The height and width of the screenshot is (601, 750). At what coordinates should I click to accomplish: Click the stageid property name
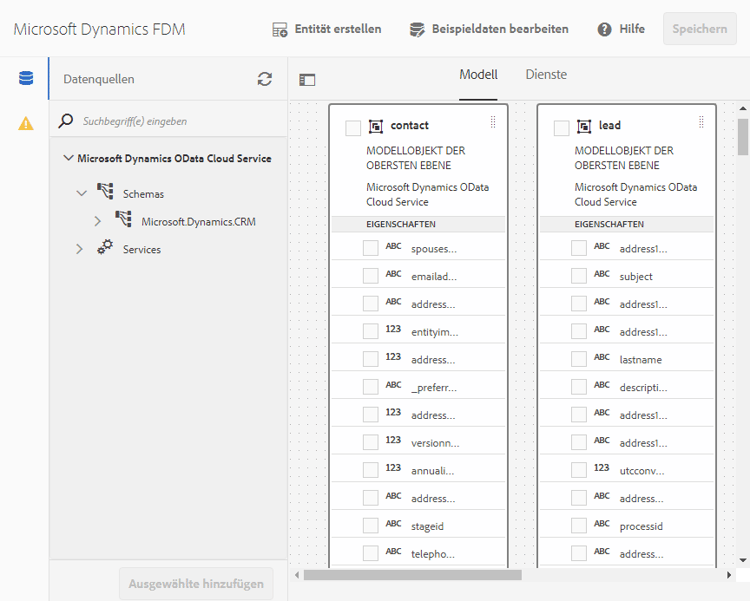427,526
